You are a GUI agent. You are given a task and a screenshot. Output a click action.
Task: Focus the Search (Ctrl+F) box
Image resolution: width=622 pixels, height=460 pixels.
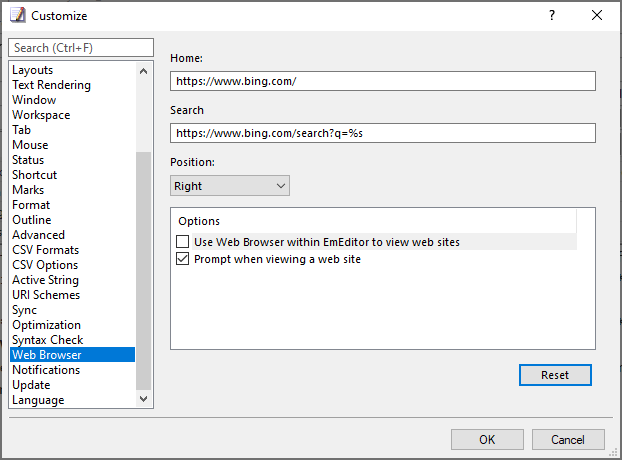click(81, 48)
